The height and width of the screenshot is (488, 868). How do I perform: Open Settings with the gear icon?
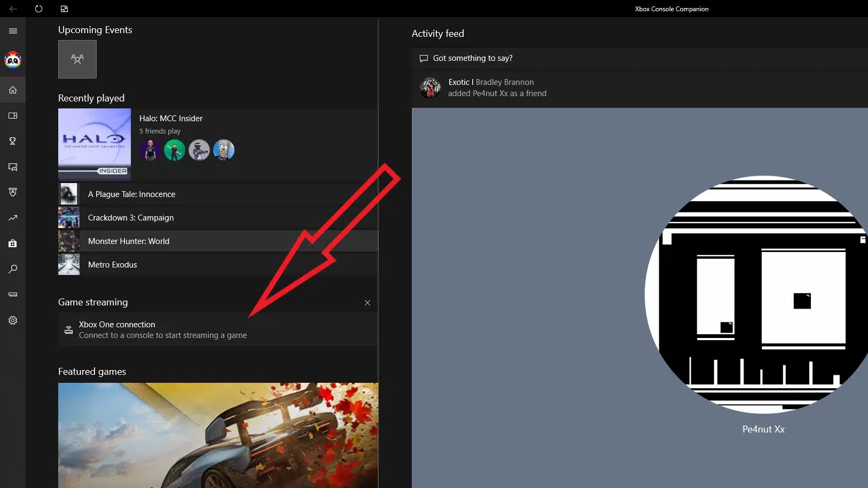pos(12,320)
